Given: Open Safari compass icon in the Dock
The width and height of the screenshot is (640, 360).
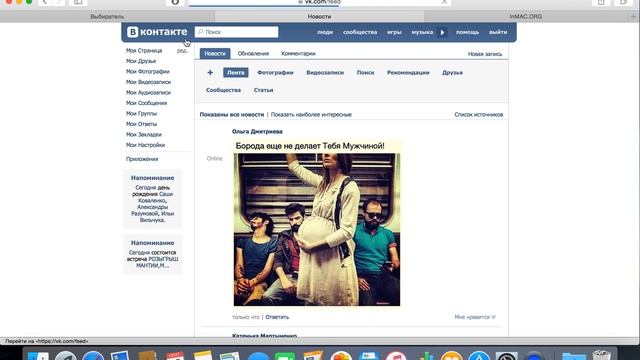Looking at the screenshot, I should point(93,355).
